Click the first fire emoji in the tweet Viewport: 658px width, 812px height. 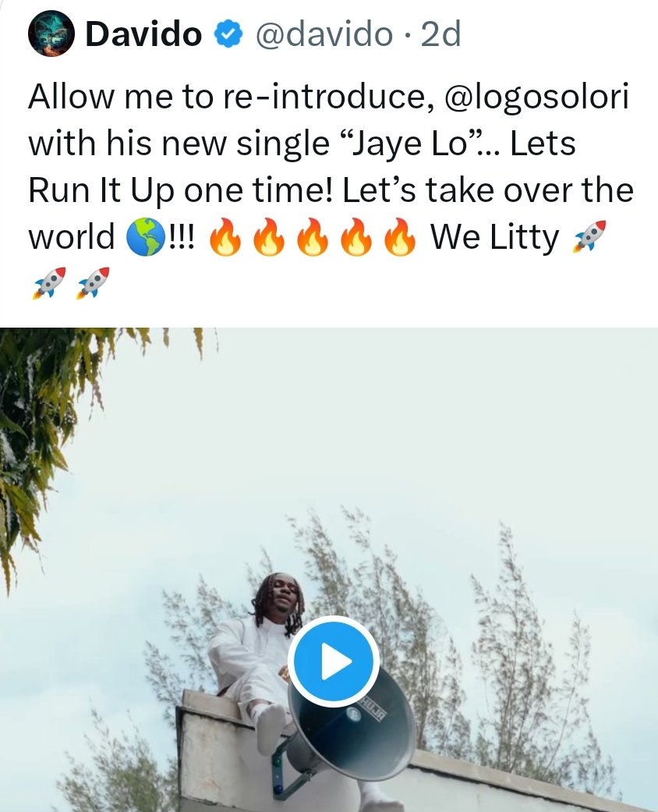[225, 237]
